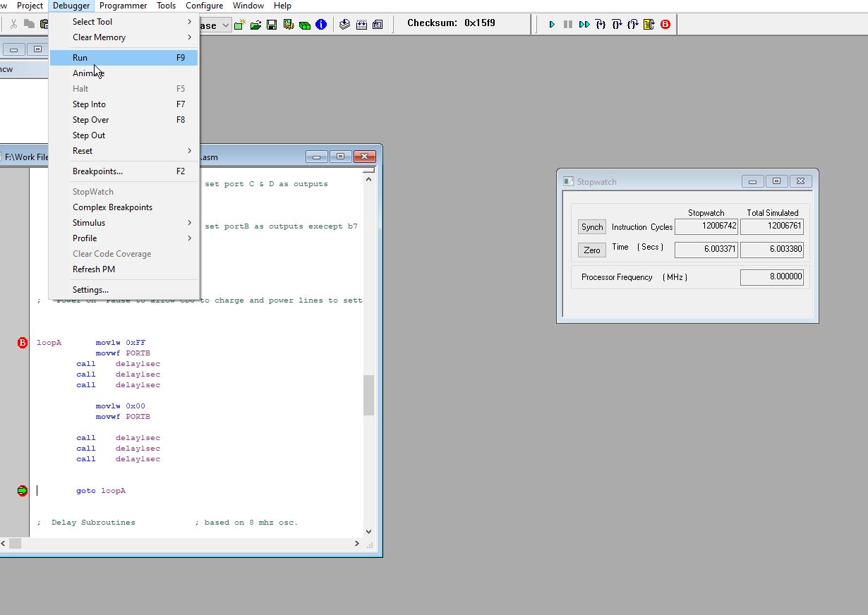Maximize the Stopwatch window

tap(776, 181)
